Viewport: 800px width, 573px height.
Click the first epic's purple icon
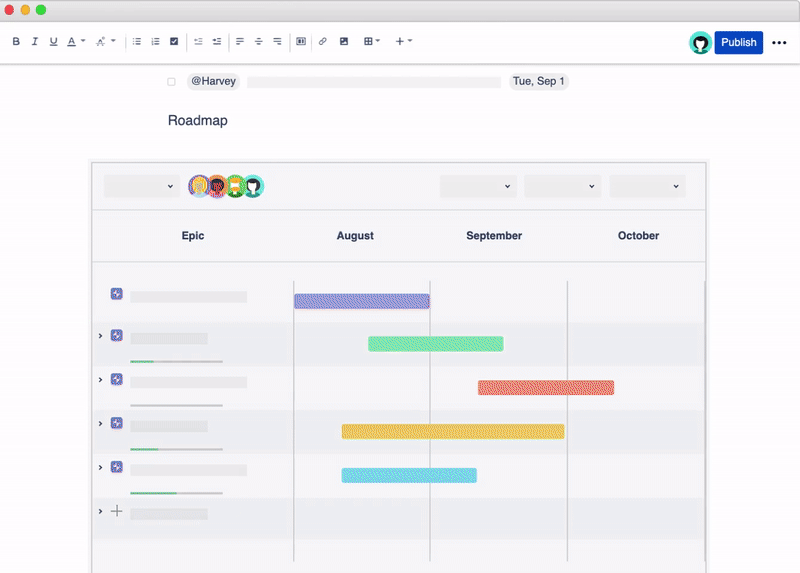coord(117,294)
